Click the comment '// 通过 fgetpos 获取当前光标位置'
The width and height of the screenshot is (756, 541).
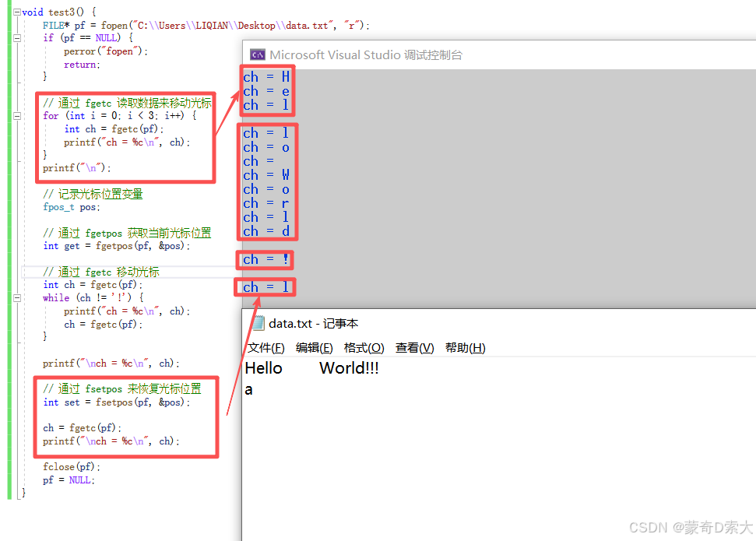point(127,234)
